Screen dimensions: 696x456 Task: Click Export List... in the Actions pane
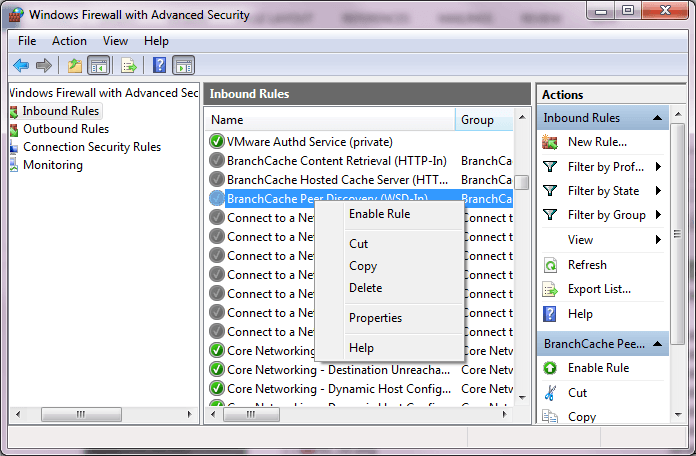pyautogui.click(x=599, y=289)
